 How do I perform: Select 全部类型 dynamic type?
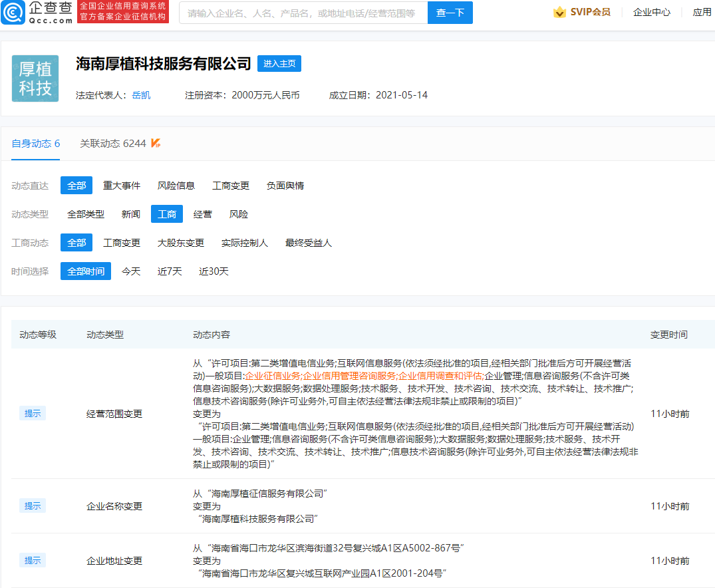(86, 214)
